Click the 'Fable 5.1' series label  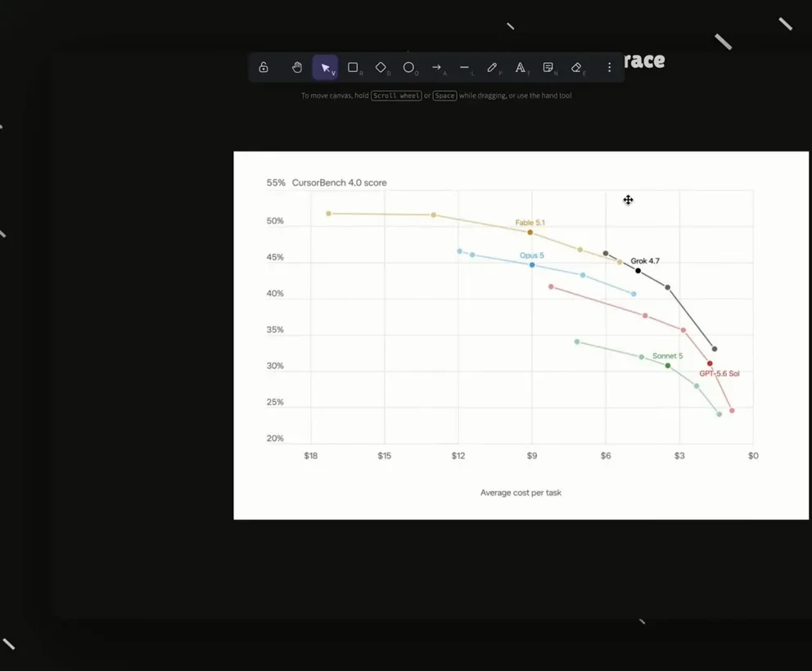pyautogui.click(x=530, y=223)
